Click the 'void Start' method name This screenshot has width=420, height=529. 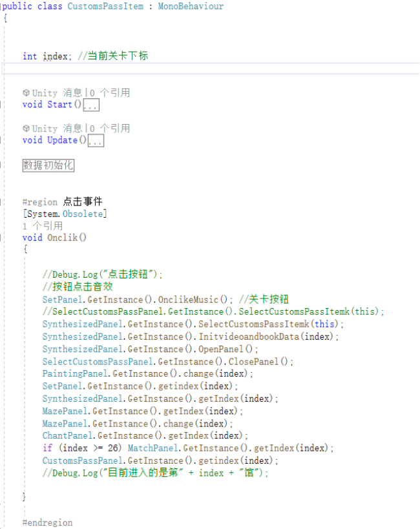(x=59, y=105)
